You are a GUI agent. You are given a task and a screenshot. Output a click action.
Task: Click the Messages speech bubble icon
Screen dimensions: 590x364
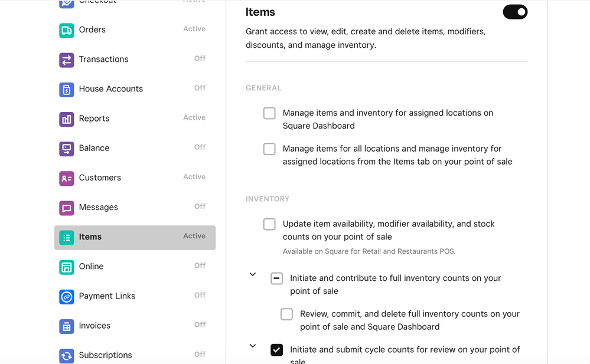[66, 207]
